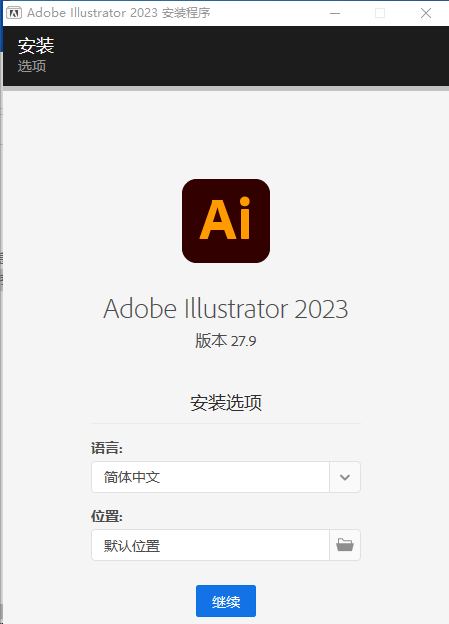The height and width of the screenshot is (624, 449).
Task: Close the Illustrator installer window
Action: click(x=426, y=13)
